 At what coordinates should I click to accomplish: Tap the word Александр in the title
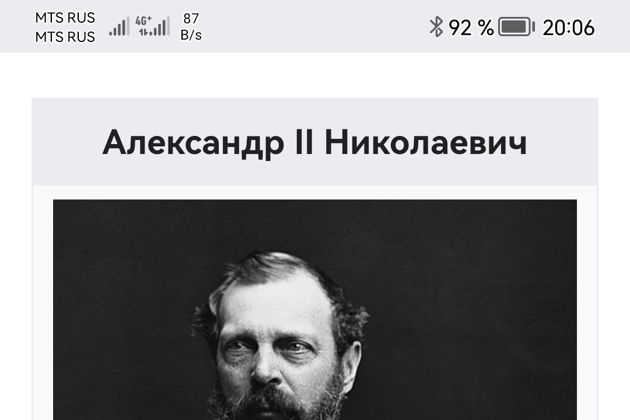pos(193,143)
